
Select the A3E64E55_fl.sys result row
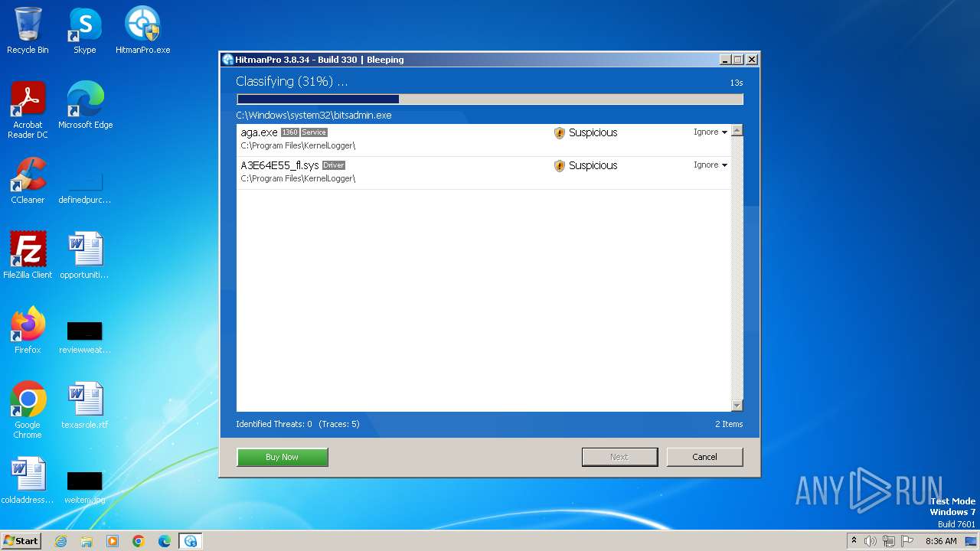pos(484,173)
